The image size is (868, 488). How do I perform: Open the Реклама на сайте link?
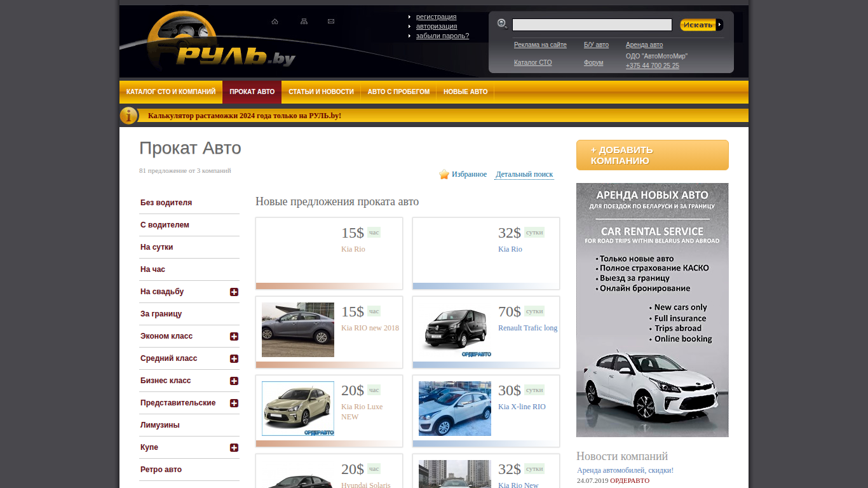pos(540,45)
